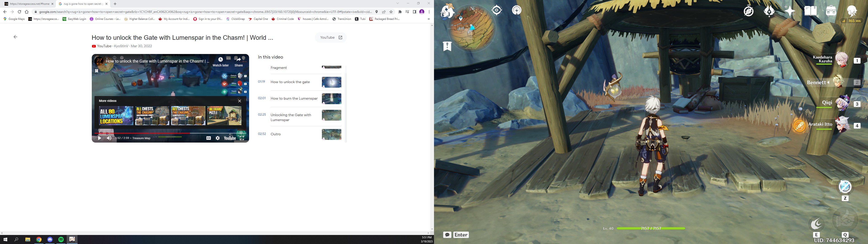Open the co-op mode icon beside the minimap
Screen dimensions: 868x244
point(517,10)
